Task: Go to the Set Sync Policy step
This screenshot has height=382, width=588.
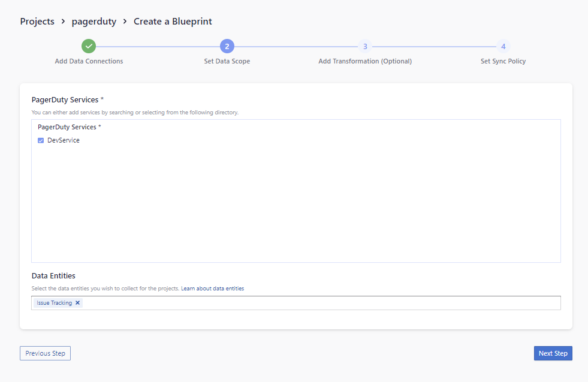Action: [503, 61]
